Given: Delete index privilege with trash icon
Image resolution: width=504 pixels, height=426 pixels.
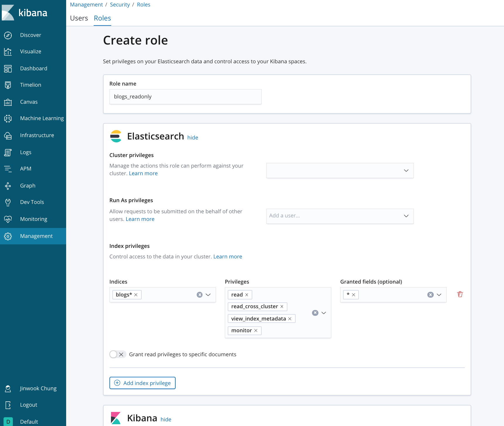Looking at the screenshot, I should [460, 294].
